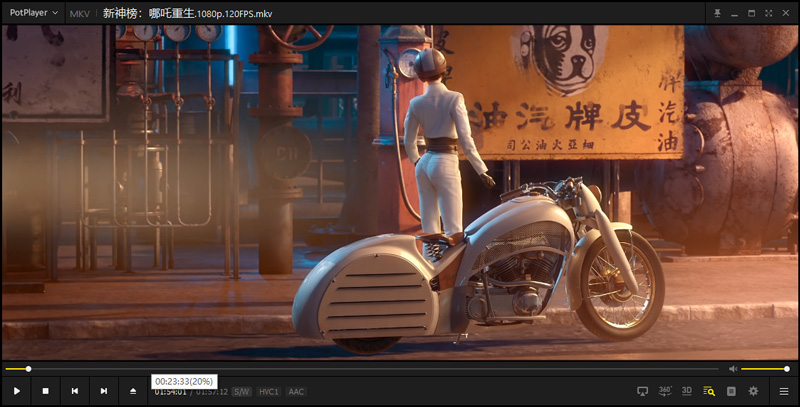
Task: Click the seek bar position handle
Action: click(x=29, y=369)
